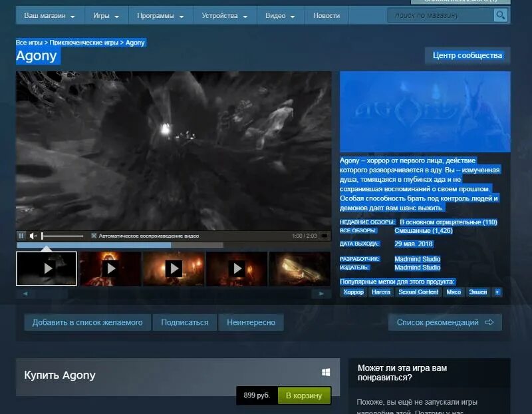Expand the Устройства menu
Screen dimensions: 532x414
coord(225,15)
